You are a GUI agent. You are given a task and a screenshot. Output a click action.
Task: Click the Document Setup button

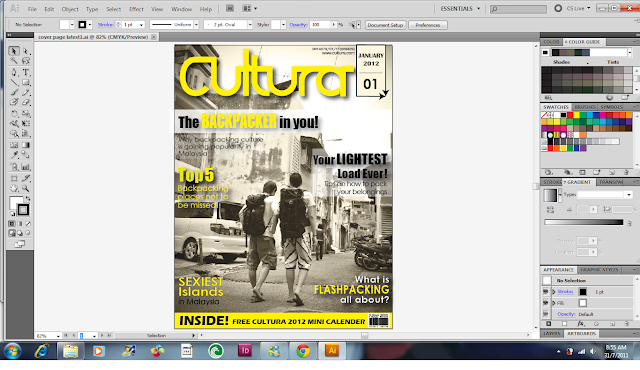tap(385, 25)
